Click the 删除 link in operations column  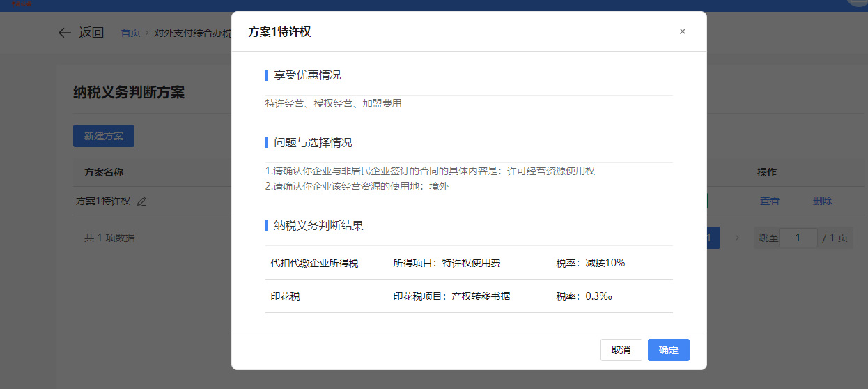(822, 201)
